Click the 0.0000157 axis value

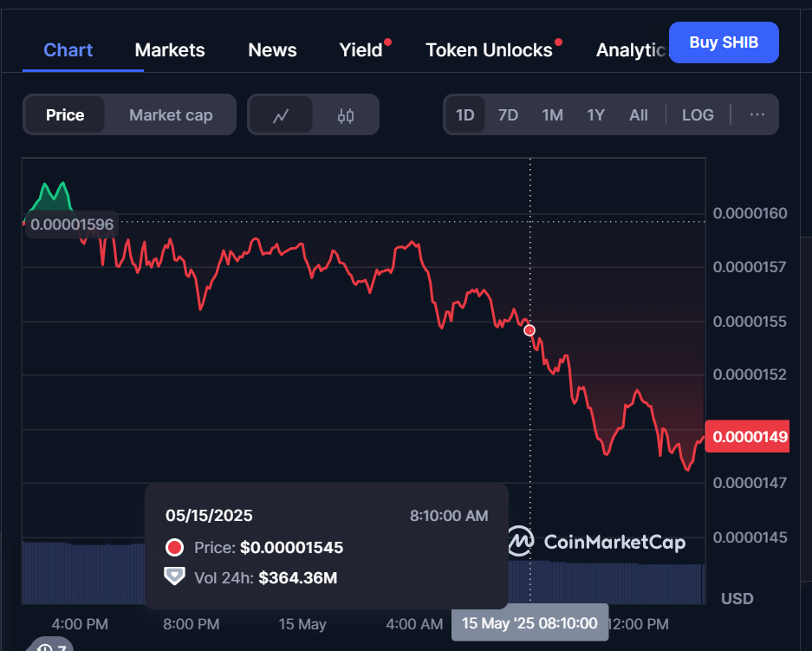point(750,267)
